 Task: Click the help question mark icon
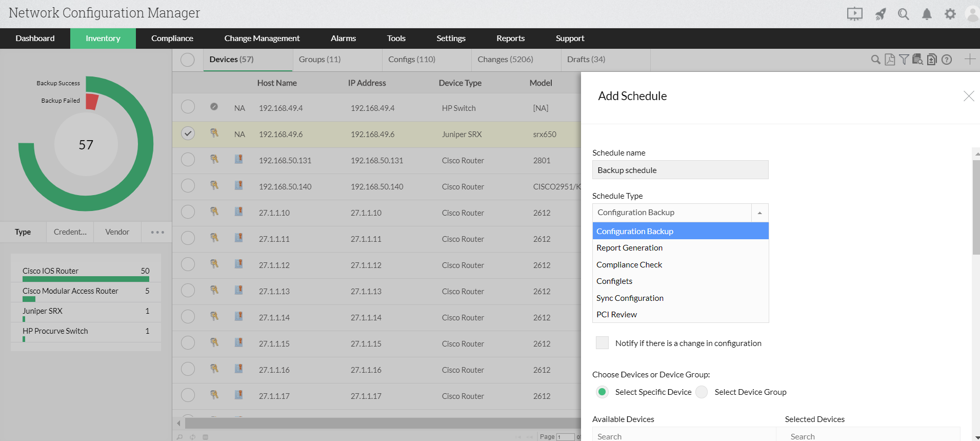point(947,60)
